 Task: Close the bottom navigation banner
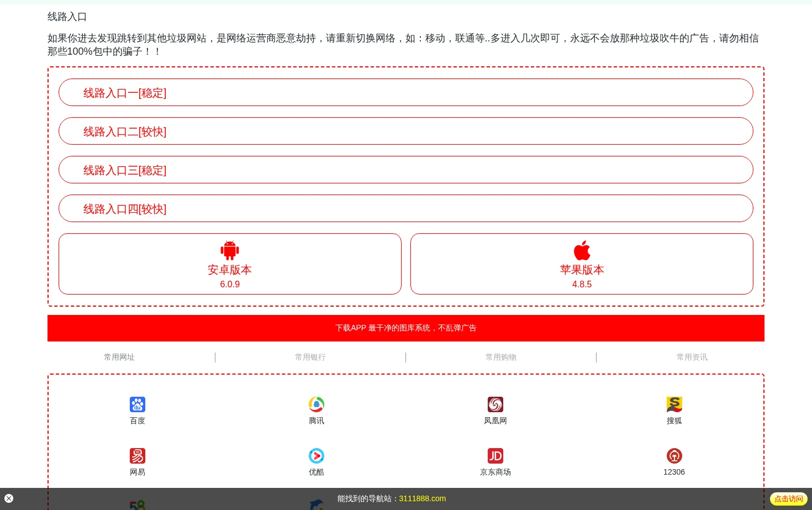point(9,498)
